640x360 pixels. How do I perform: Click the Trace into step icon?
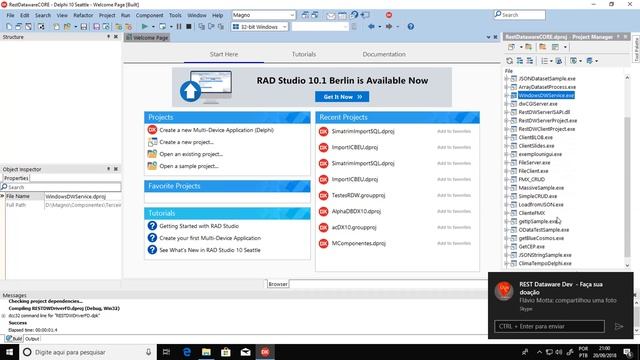[202, 27]
